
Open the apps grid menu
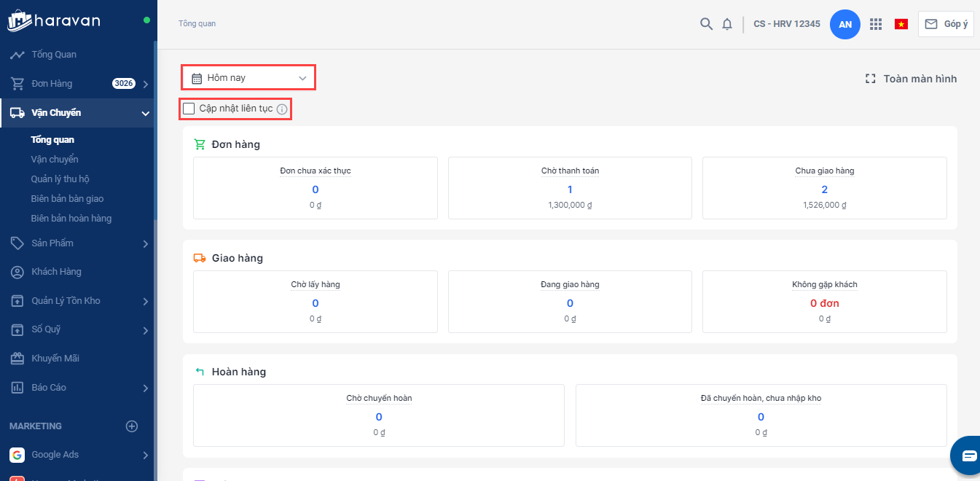click(x=876, y=24)
